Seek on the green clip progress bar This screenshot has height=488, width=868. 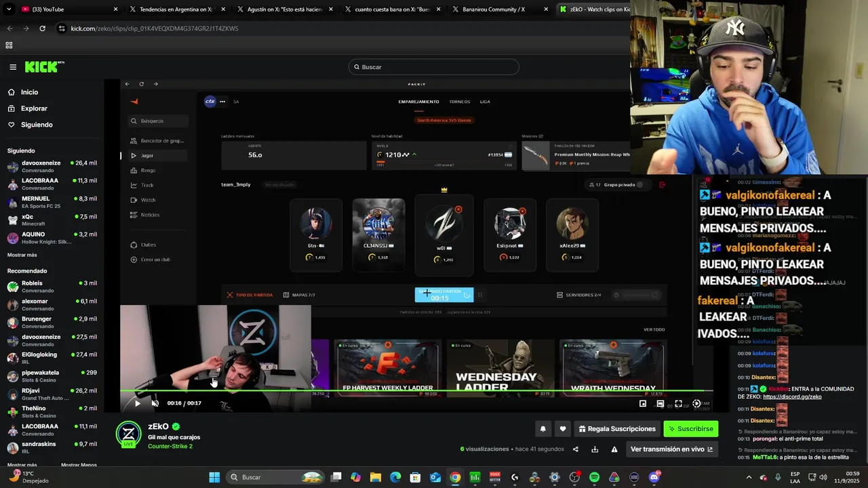416,391
